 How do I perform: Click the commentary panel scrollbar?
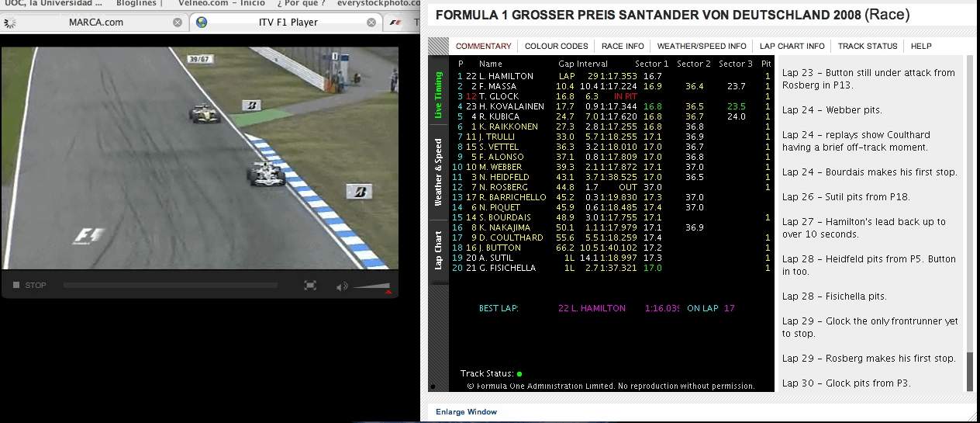tap(968, 373)
